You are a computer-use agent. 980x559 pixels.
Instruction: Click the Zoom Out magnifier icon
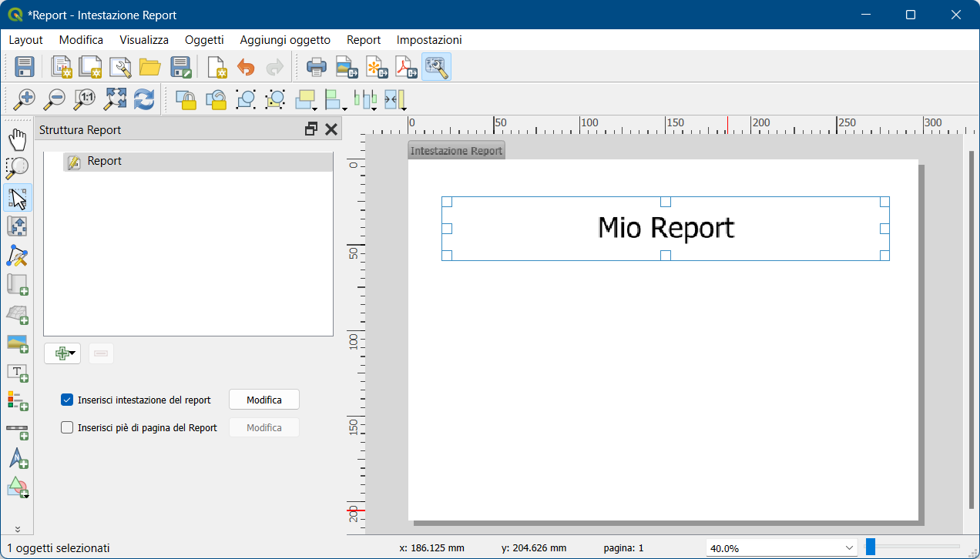(55, 99)
